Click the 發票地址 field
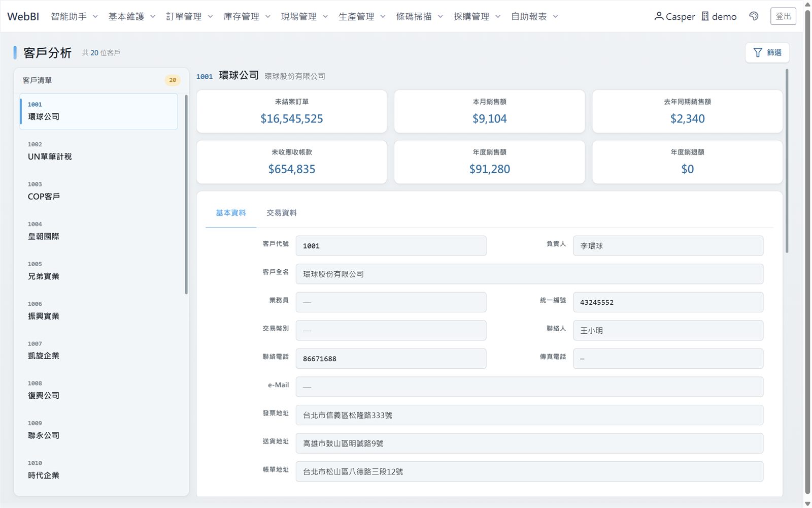This screenshot has height=508, width=812. (529, 416)
